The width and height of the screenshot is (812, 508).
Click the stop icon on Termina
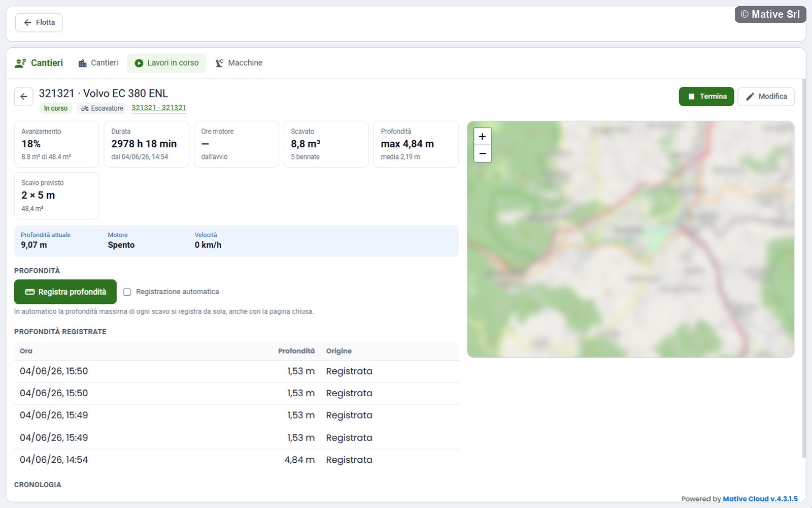point(691,97)
